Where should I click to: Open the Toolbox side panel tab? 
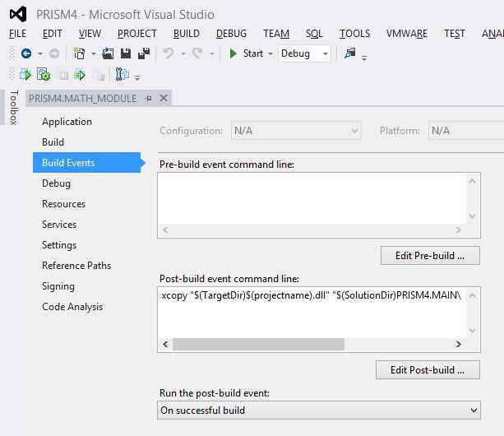click(x=13, y=108)
